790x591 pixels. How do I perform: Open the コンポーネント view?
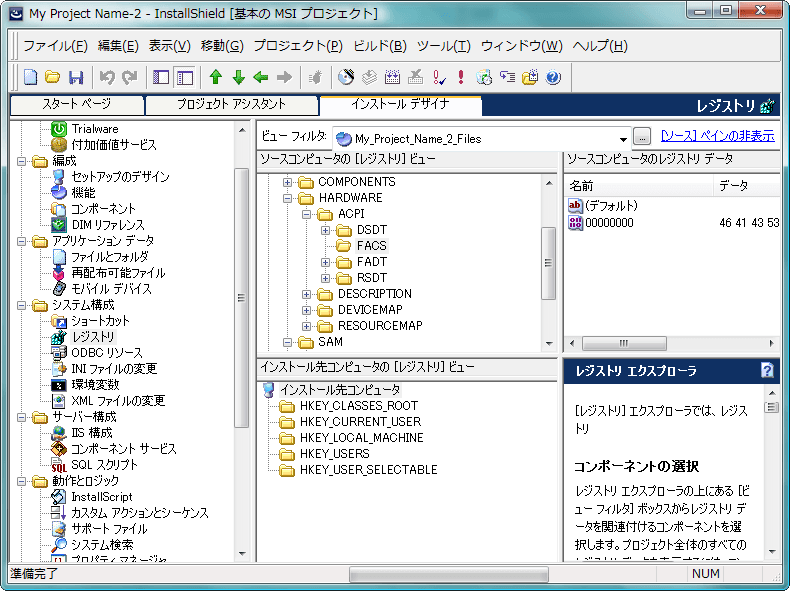point(103,209)
